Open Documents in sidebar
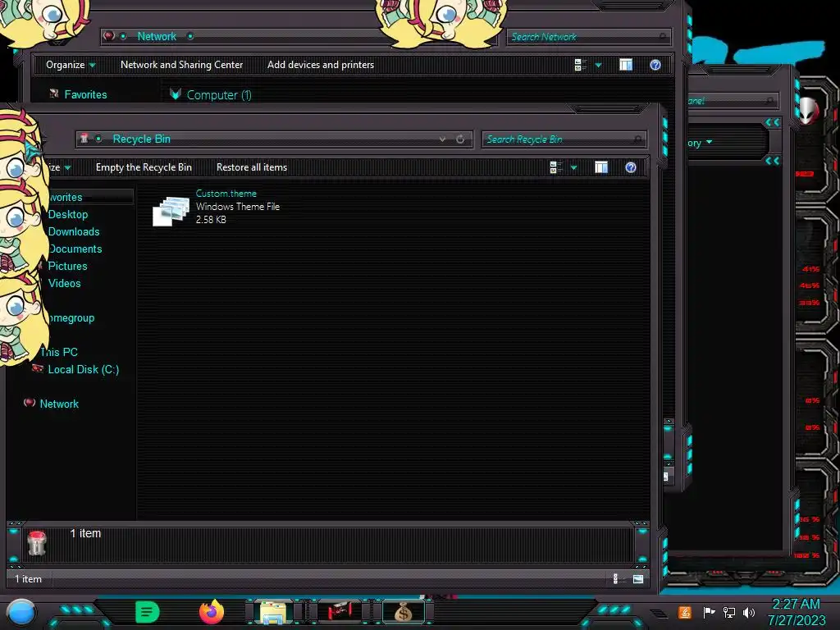The width and height of the screenshot is (840, 630). 75,249
